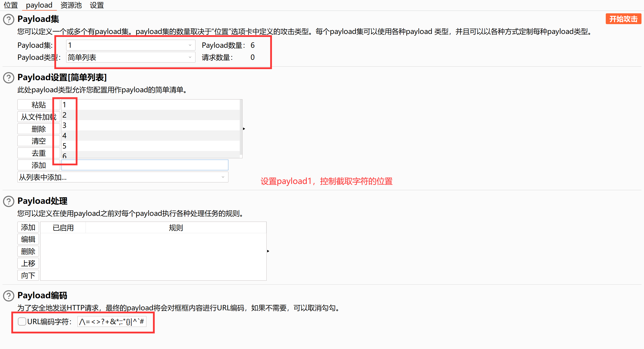Open the Payload集 number dropdown

(130, 45)
